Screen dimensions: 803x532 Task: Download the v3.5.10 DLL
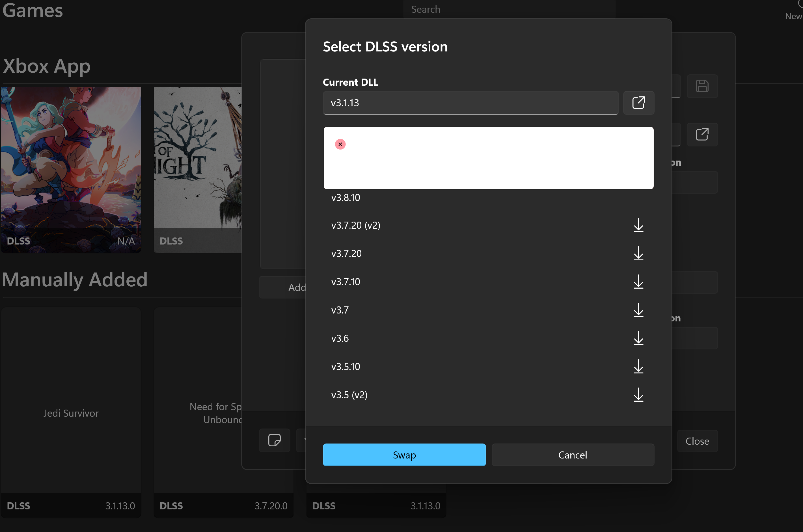tap(638, 366)
